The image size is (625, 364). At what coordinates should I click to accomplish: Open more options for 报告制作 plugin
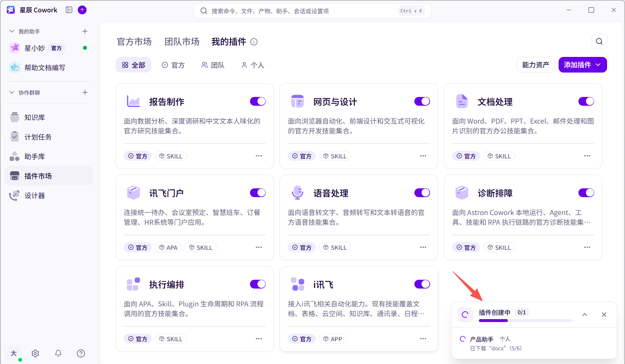pyautogui.click(x=259, y=156)
